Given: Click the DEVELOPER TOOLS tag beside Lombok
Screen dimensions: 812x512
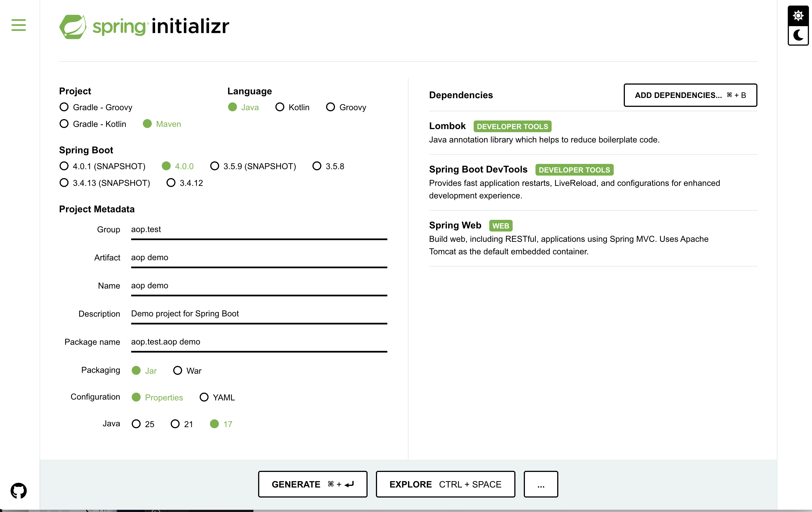Looking at the screenshot, I should 512,126.
